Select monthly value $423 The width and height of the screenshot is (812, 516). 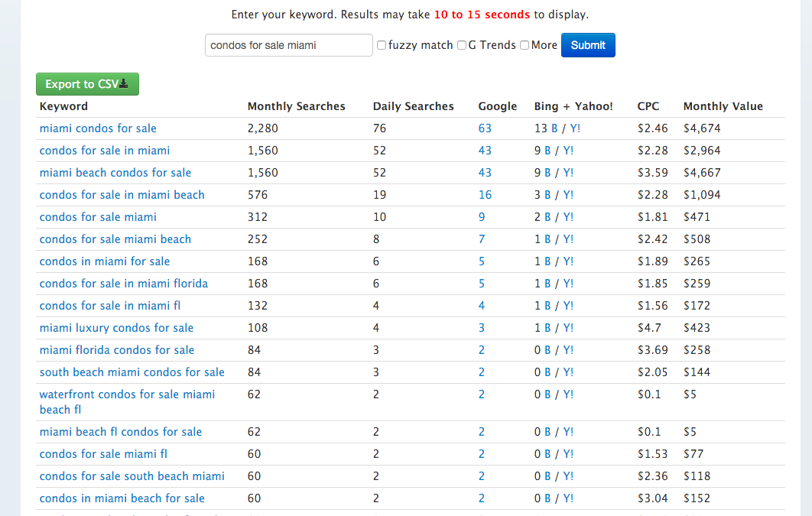tap(697, 329)
